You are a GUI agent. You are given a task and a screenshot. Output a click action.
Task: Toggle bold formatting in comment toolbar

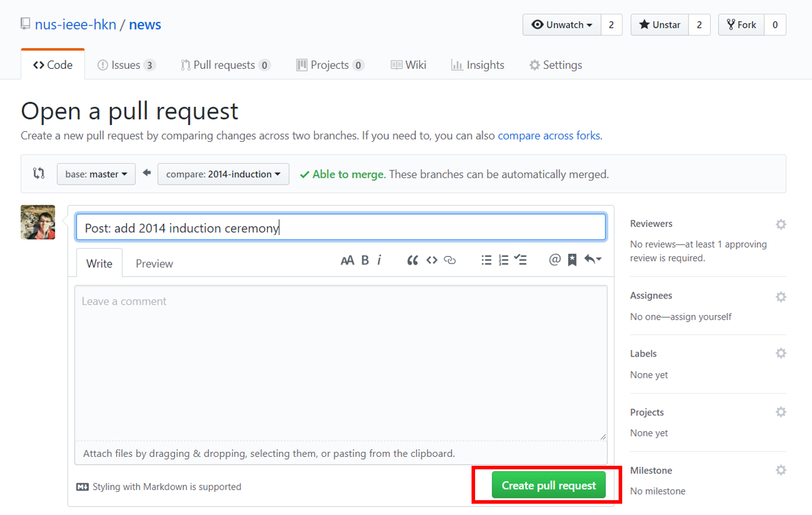(x=365, y=260)
